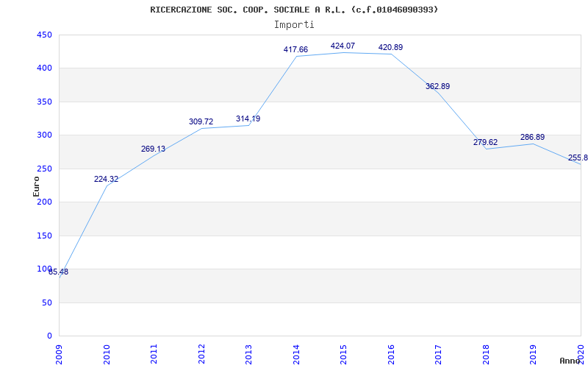Click y-axis tick 300
Viewport: 588px width, 368px height.
(44, 135)
